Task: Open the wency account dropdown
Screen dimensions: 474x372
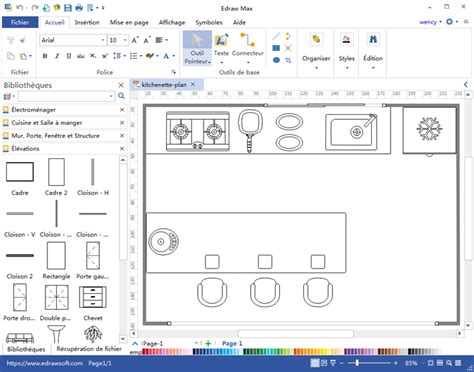Action: point(440,22)
